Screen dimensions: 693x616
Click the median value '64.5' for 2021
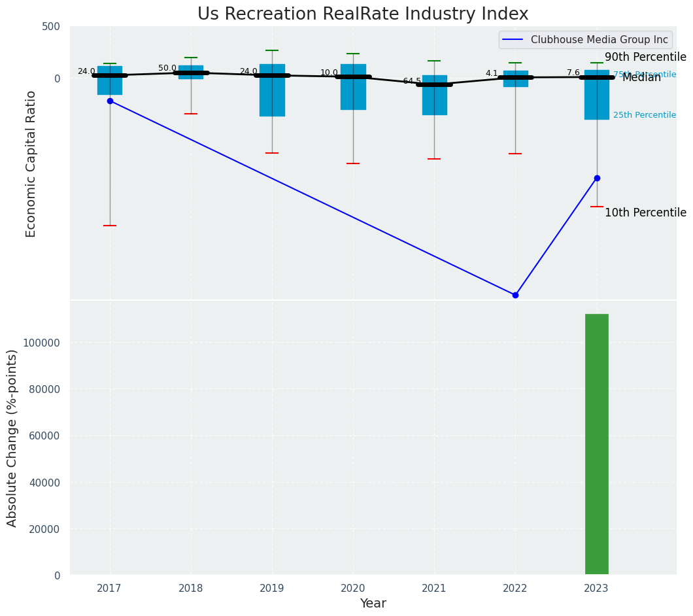coord(412,81)
